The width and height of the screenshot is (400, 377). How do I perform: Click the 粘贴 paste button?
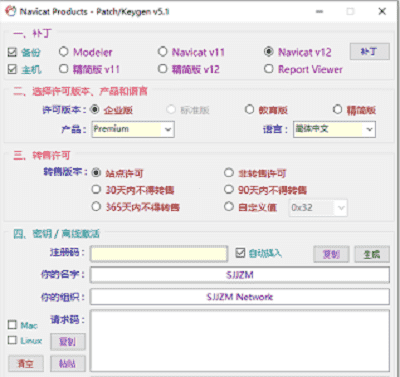point(68,363)
